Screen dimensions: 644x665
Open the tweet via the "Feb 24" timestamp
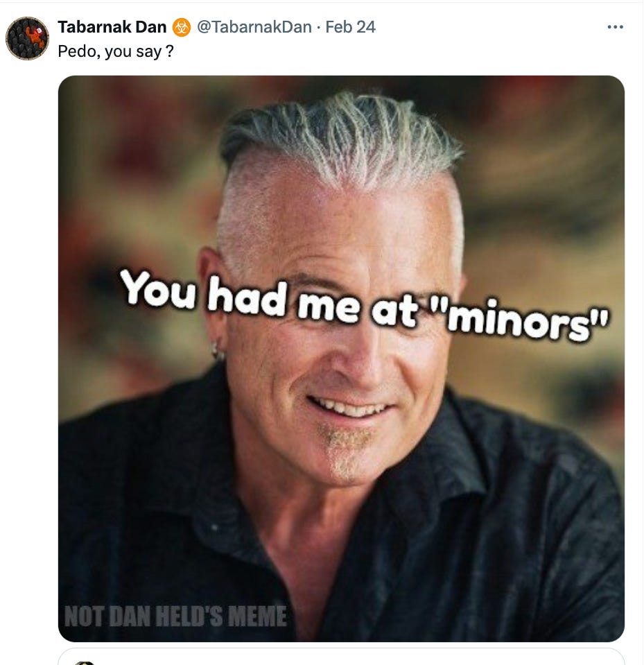point(350,27)
